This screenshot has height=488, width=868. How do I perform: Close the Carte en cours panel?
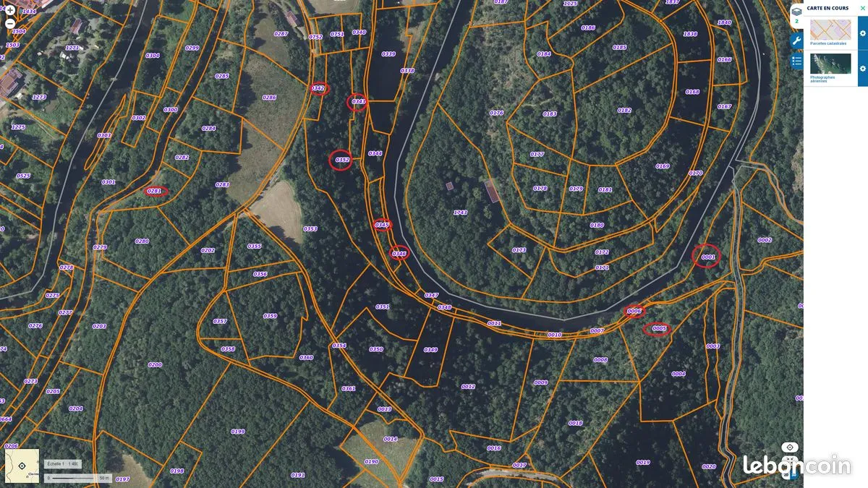click(x=862, y=8)
